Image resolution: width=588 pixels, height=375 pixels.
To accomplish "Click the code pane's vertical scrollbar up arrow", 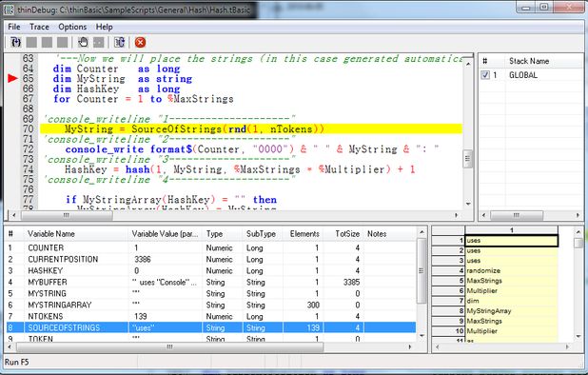I will point(468,65).
